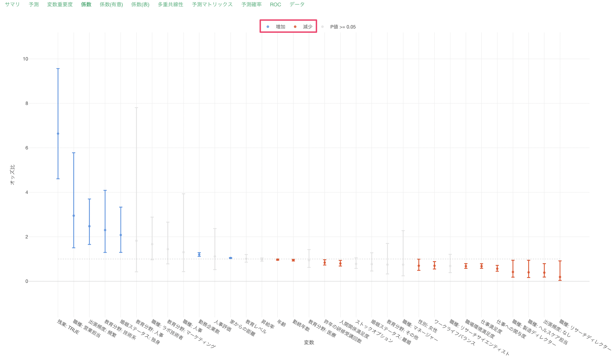Select the data point for 教育分野: 技術系
The width and height of the screenshot is (616, 364).
point(105,230)
